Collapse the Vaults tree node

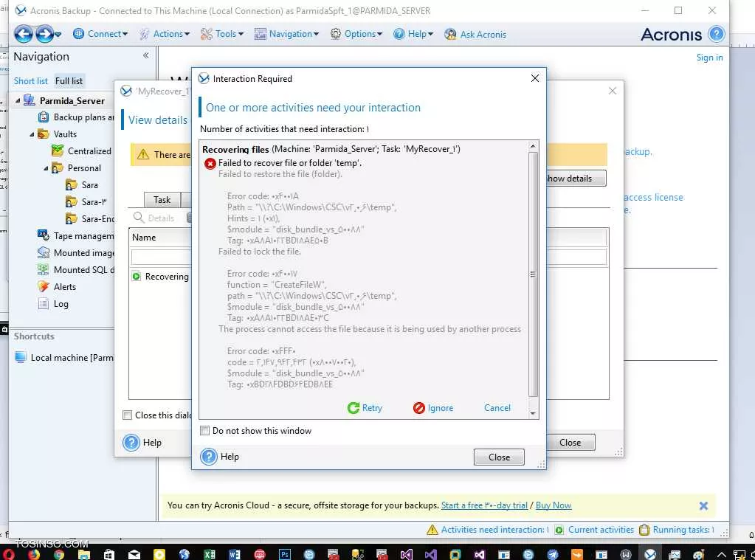32,134
